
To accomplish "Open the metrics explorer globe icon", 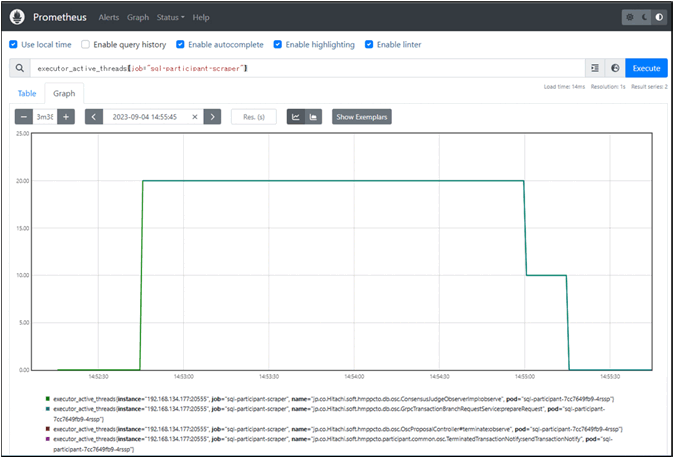I will (614, 68).
